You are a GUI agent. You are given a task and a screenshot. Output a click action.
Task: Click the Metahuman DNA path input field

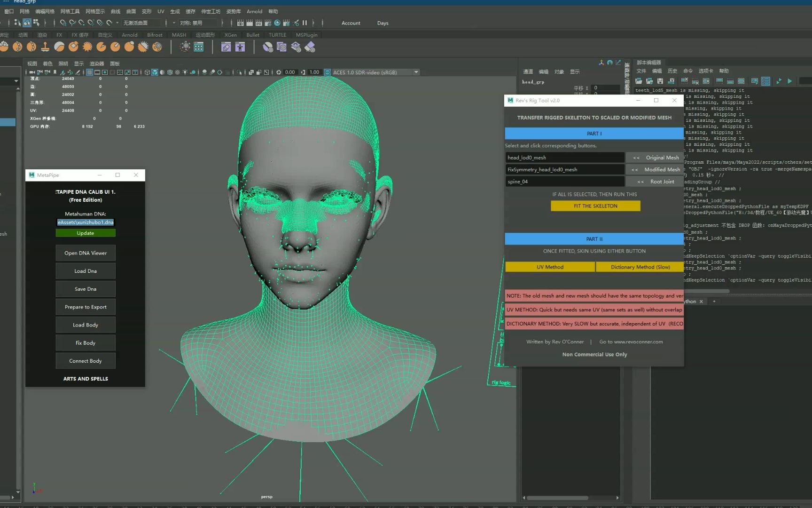pos(85,222)
